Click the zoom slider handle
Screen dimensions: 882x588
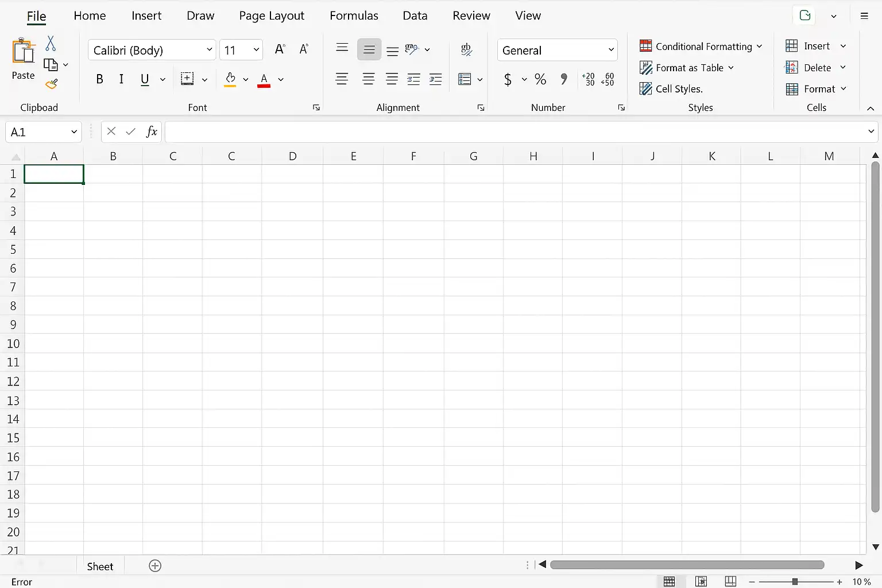[795, 582]
